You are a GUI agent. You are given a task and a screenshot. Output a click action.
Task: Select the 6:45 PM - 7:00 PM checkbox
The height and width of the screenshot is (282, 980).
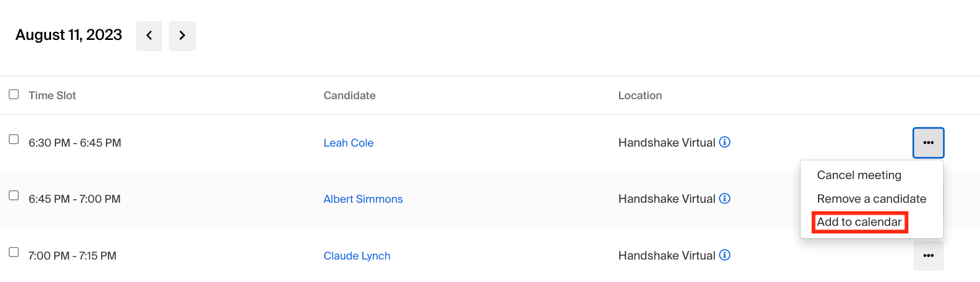point(14,195)
